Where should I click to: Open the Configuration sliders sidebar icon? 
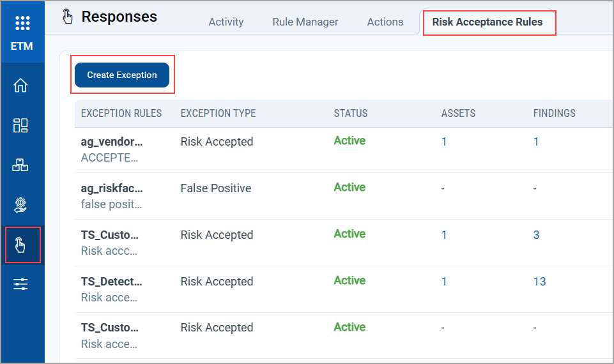[x=20, y=284]
